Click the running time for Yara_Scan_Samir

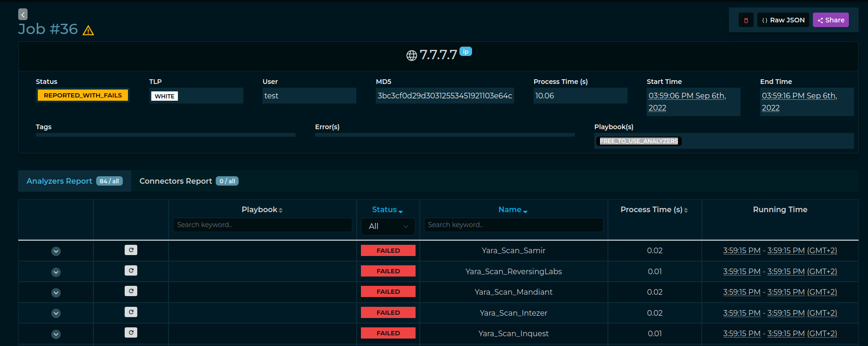[x=780, y=250]
